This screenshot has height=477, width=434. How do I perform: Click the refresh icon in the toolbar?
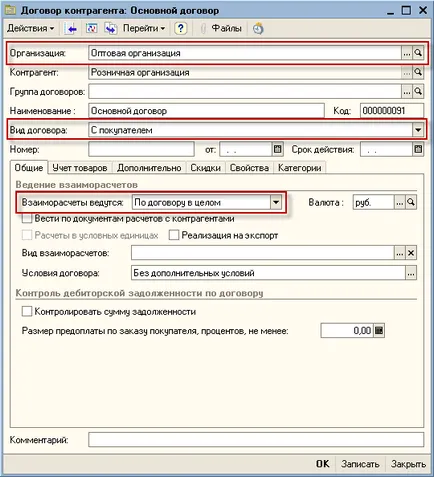click(x=91, y=29)
